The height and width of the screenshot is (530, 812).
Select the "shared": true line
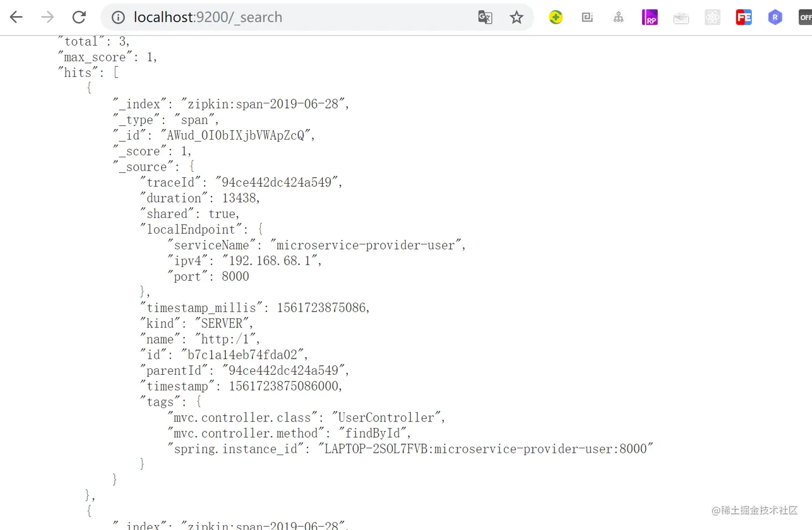[189, 214]
